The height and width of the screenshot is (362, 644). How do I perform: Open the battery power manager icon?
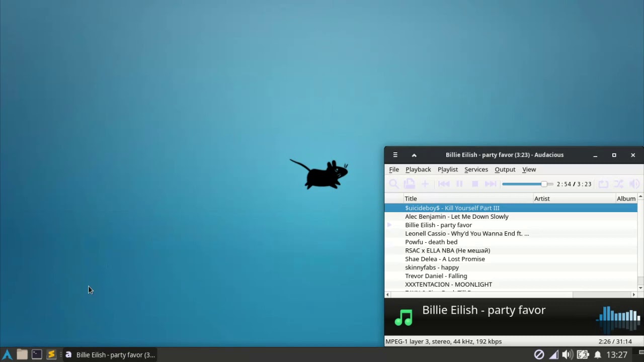click(x=583, y=355)
